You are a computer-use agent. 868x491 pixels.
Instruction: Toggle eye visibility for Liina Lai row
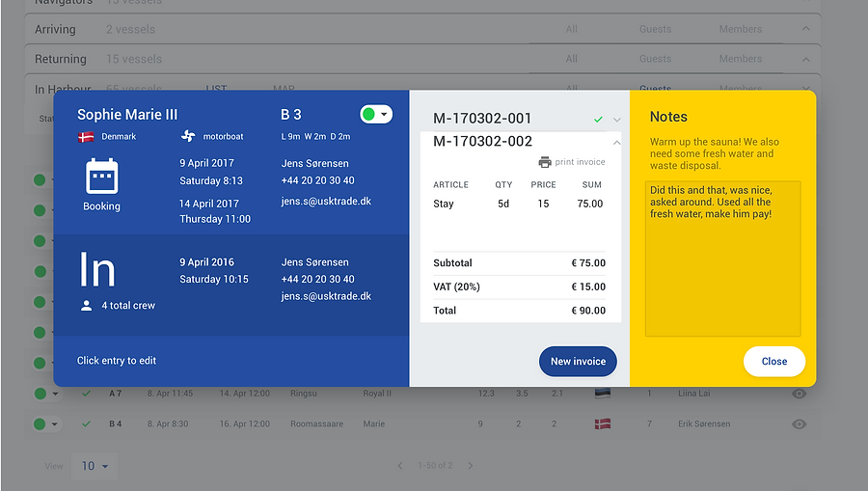[799, 394]
